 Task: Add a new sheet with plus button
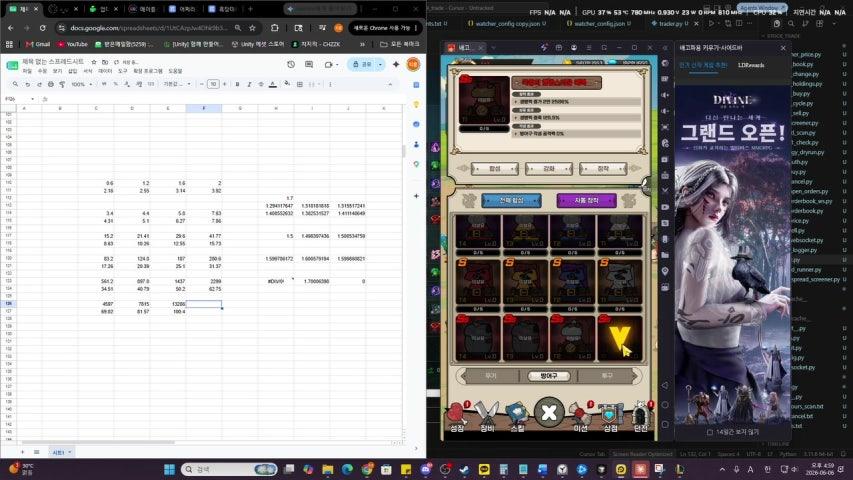click(22, 452)
